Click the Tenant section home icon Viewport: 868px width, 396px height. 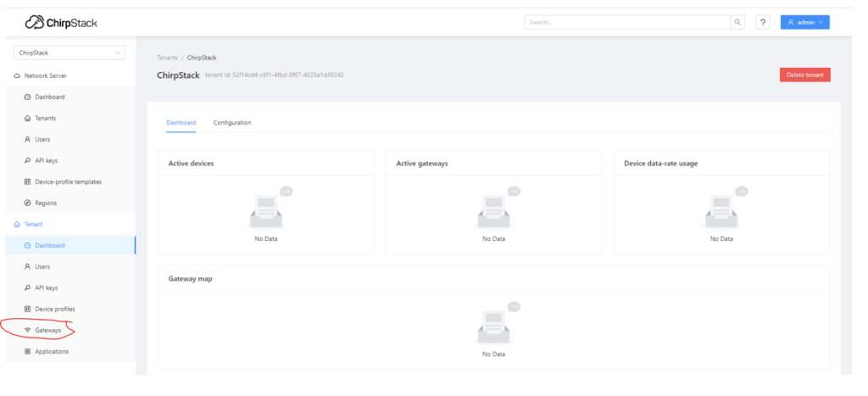17,225
